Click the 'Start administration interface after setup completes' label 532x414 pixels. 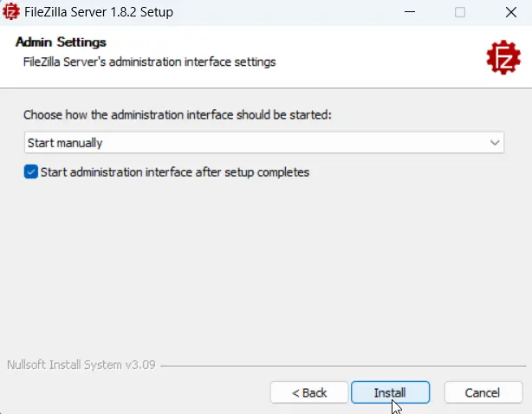tap(175, 172)
